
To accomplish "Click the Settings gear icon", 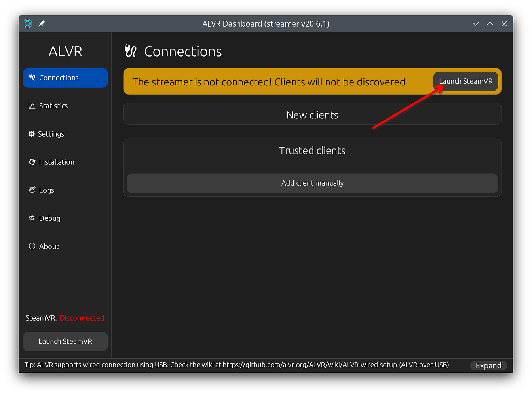I will (32, 134).
